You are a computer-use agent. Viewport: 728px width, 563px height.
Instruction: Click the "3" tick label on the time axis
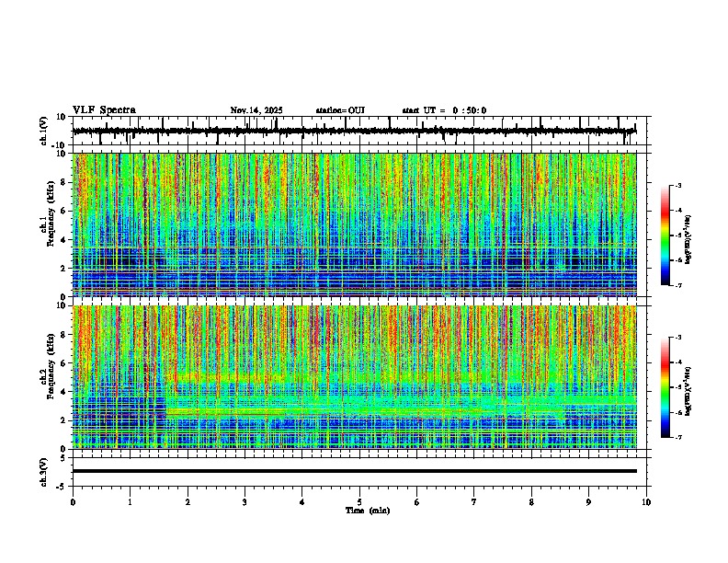pyautogui.click(x=245, y=502)
